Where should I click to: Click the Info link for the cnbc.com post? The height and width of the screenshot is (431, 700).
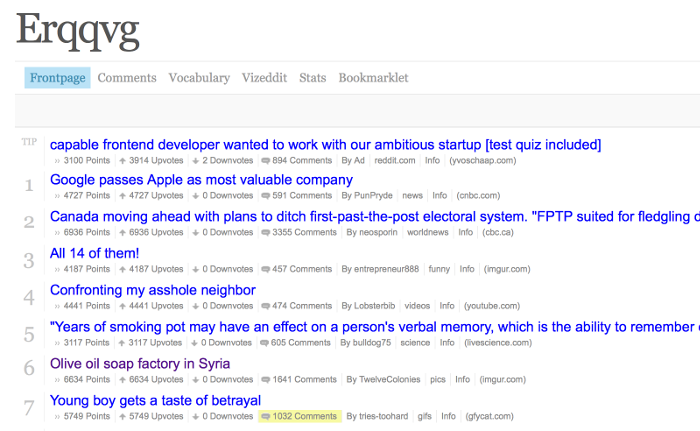[439, 196]
